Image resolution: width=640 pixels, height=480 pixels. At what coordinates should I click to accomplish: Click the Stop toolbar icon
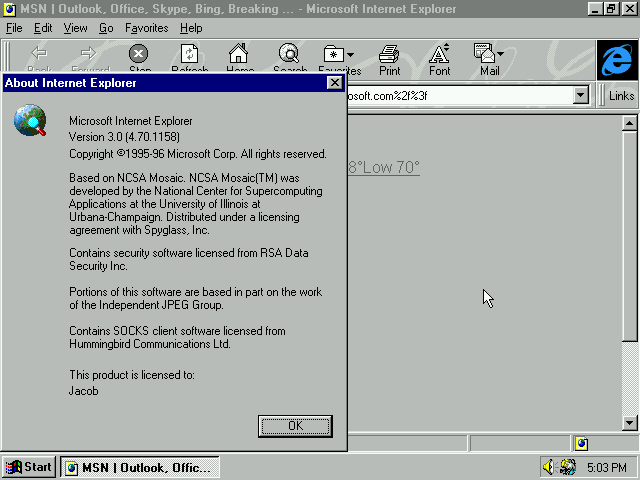(139, 53)
